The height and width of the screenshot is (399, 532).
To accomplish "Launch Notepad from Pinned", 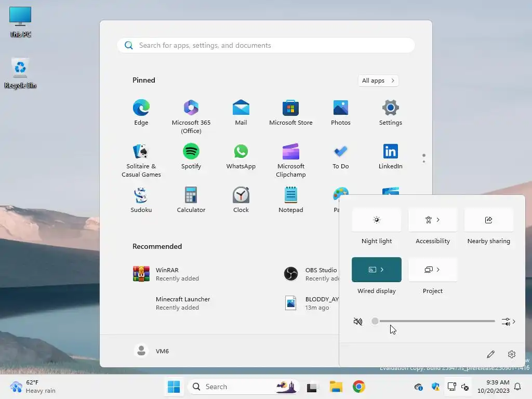I will coord(291,200).
